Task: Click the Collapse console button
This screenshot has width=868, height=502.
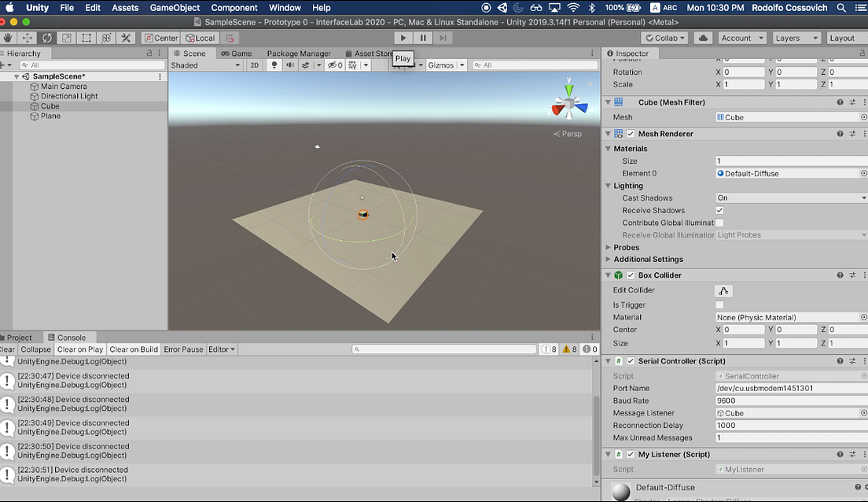Action: coord(36,349)
